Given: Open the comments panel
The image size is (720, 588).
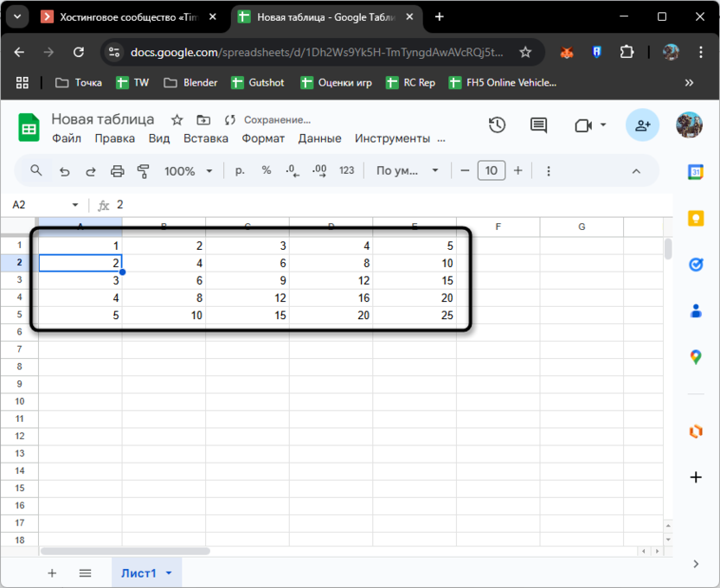Looking at the screenshot, I should [x=538, y=125].
